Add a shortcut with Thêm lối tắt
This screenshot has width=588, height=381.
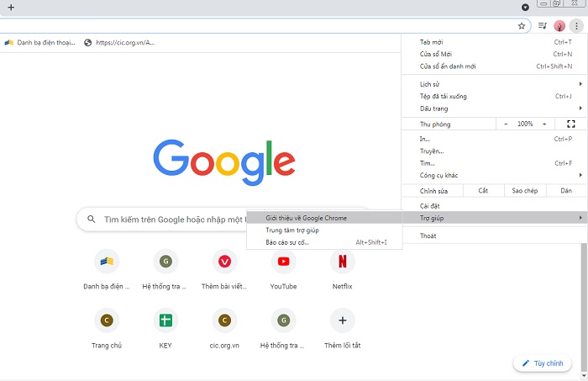(x=342, y=320)
